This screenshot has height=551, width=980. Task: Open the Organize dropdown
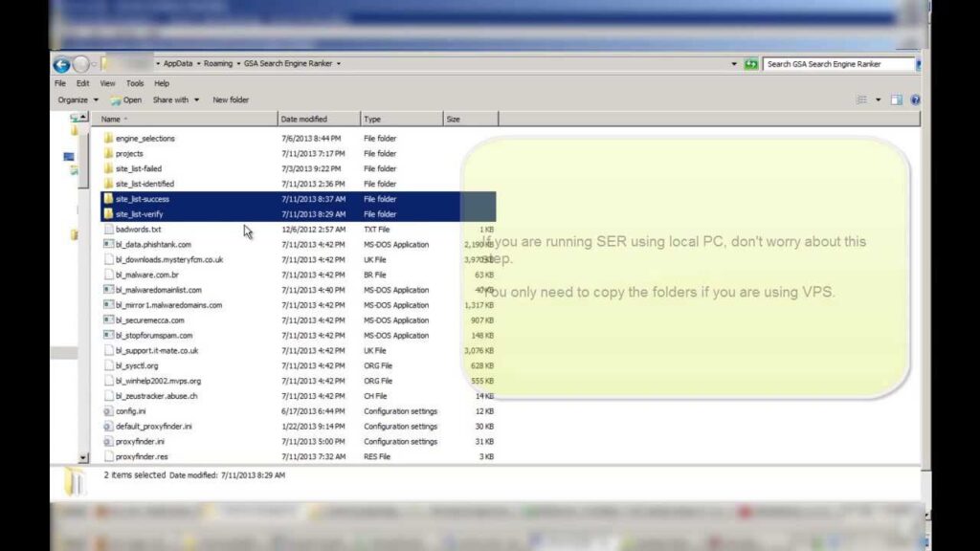[78, 99]
